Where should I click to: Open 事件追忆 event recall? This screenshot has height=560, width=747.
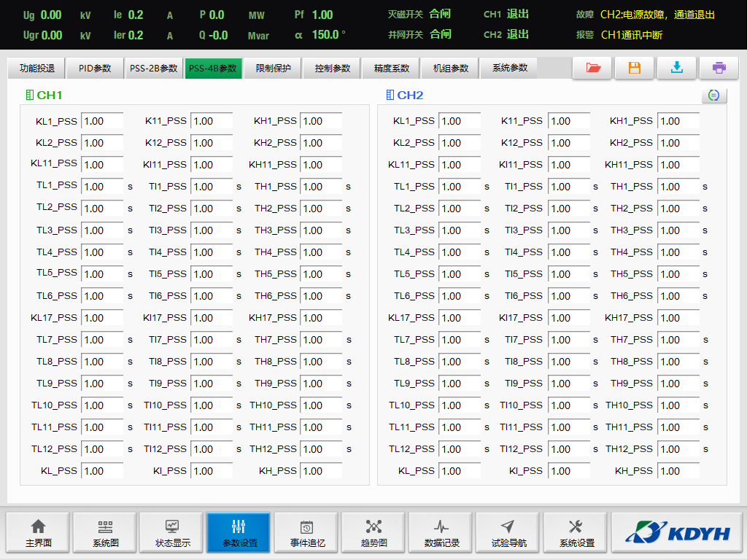pos(307,533)
